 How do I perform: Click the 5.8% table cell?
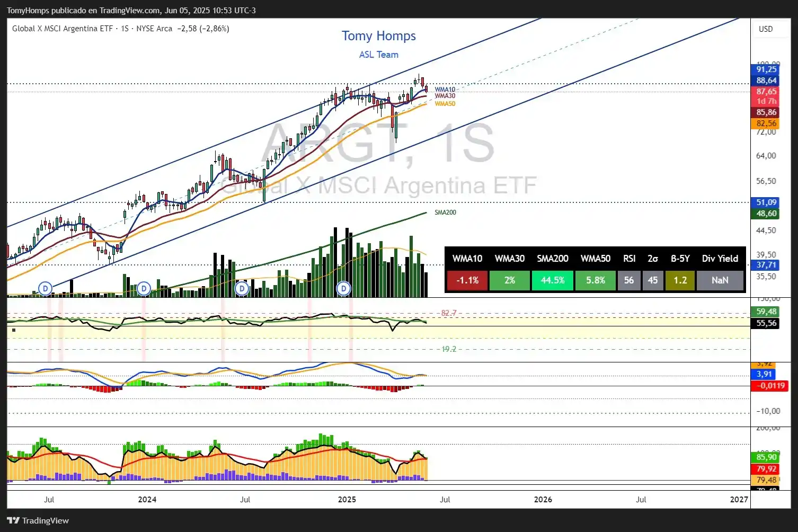tap(596, 280)
